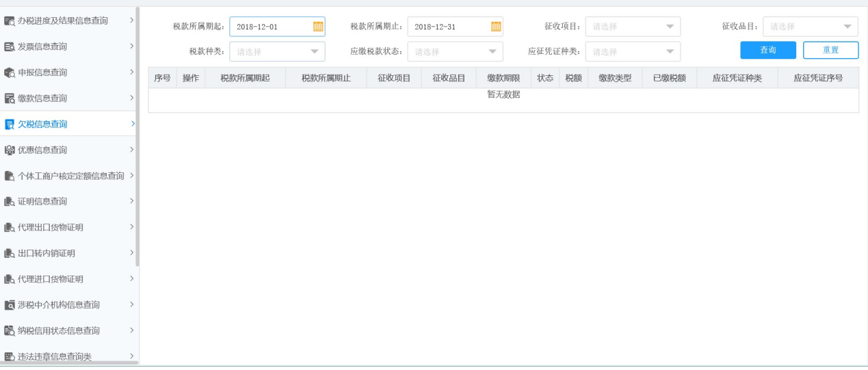Click the 办税进度及结果信息查询 sidebar icon
Viewport: 868px width, 370px height.
pyautogui.click(x=10, y=21)
